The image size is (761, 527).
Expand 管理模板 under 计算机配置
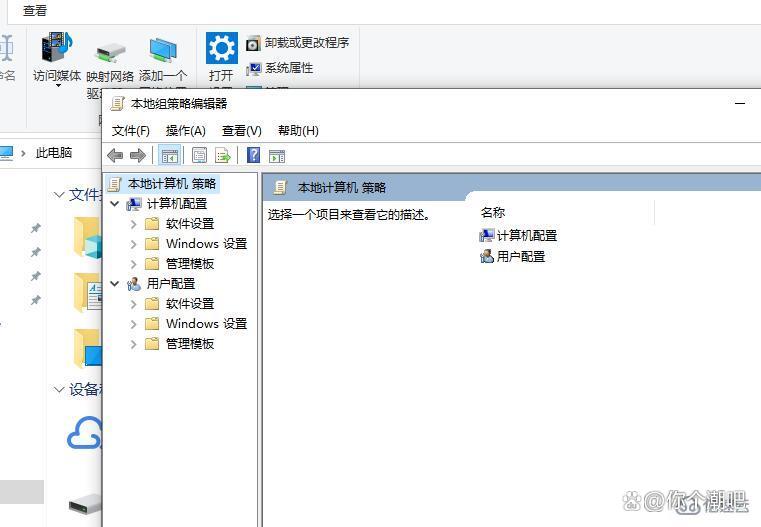[x=133, y=264]
